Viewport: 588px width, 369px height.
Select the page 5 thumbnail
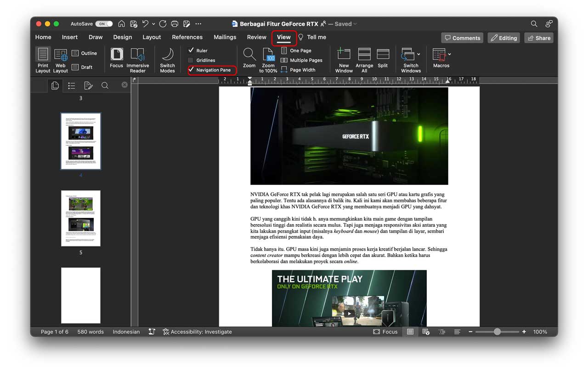pyautogui.click(x=81, y=218)
